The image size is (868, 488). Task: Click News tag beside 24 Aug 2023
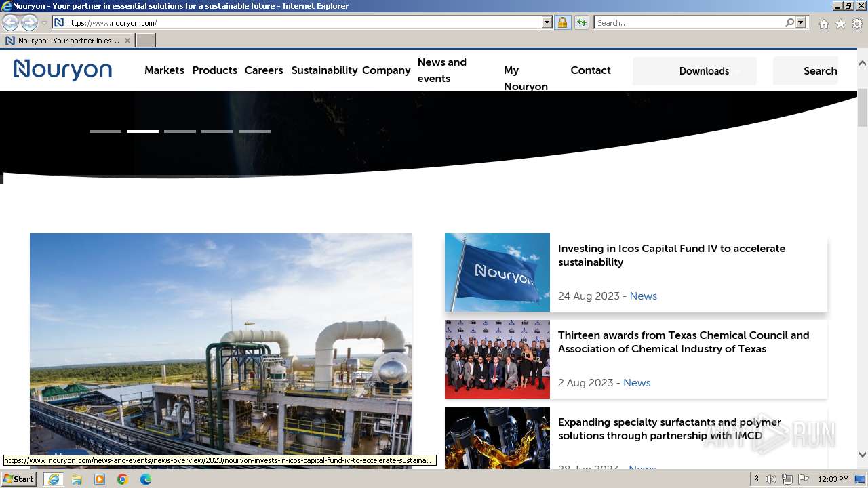643,296
